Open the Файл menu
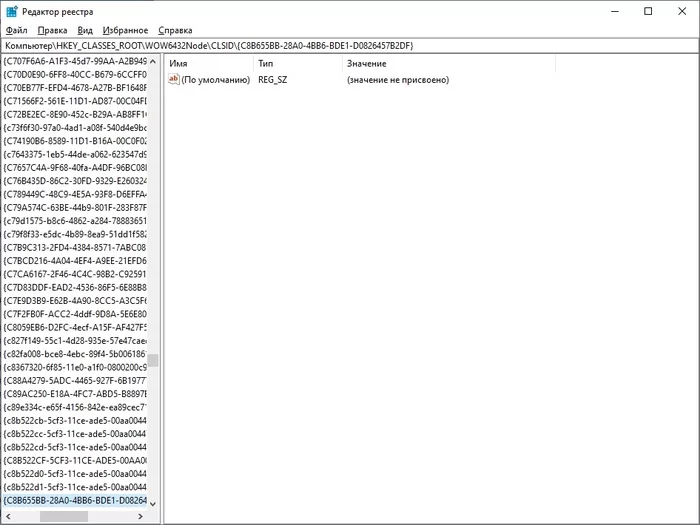This screenshot has width=700, height=525. [16, 31]
